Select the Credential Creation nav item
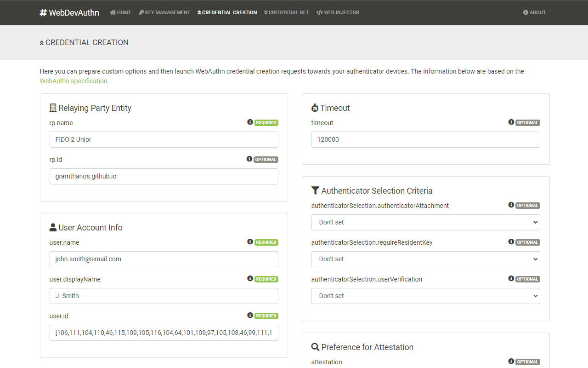 point(227,12)
